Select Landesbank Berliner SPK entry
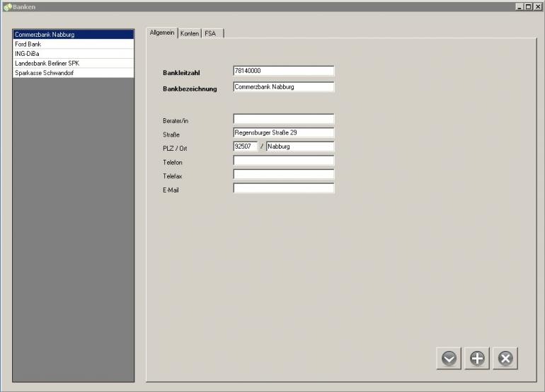The height and width of the screenshot is (392, 545). pyautogui.click(x=74, y=63)
